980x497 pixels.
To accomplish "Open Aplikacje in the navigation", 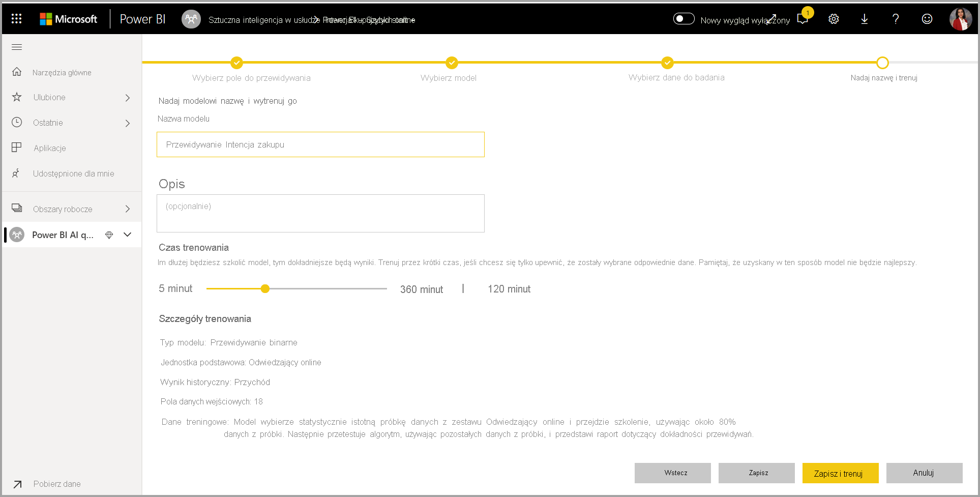I will pos(50,148).
